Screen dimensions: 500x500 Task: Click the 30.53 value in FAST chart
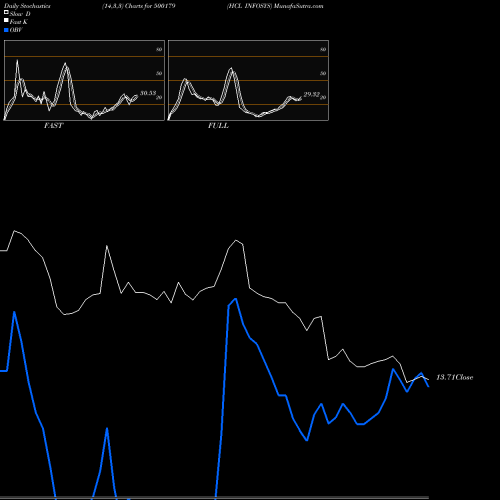point(148,93)
